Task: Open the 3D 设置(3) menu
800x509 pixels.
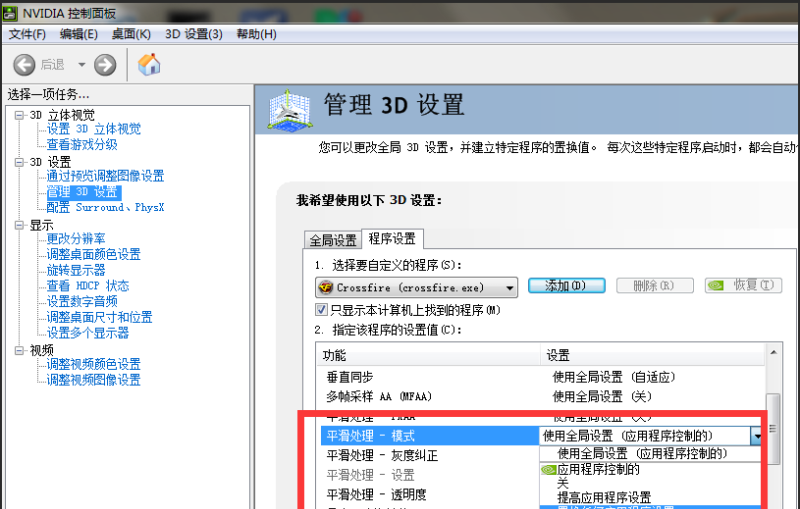Action: (x=194, y=34)
